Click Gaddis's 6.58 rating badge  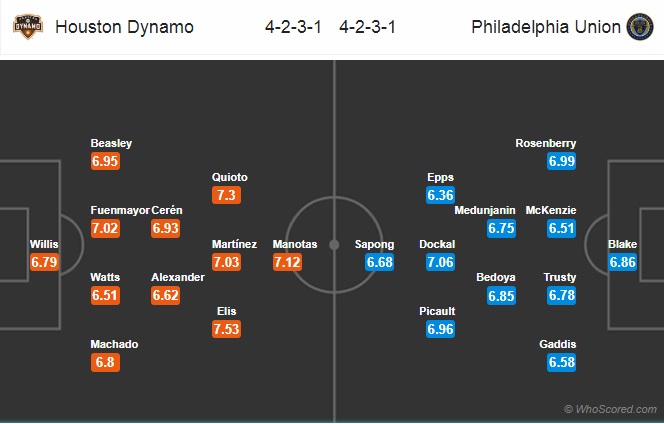pos(562,362)
